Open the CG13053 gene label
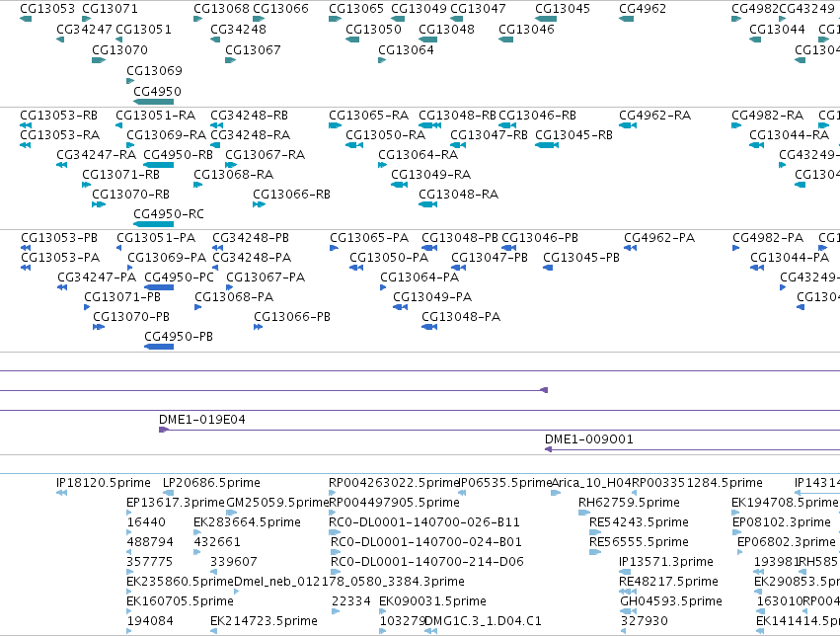The width and height of the screenshot is (840, 636). (x=47, y=9)
